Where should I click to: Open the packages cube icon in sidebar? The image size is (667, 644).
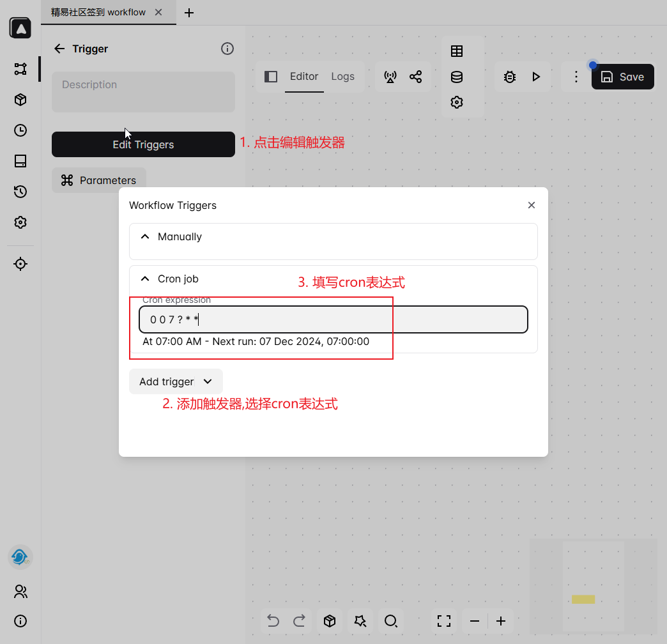point(20,100)
